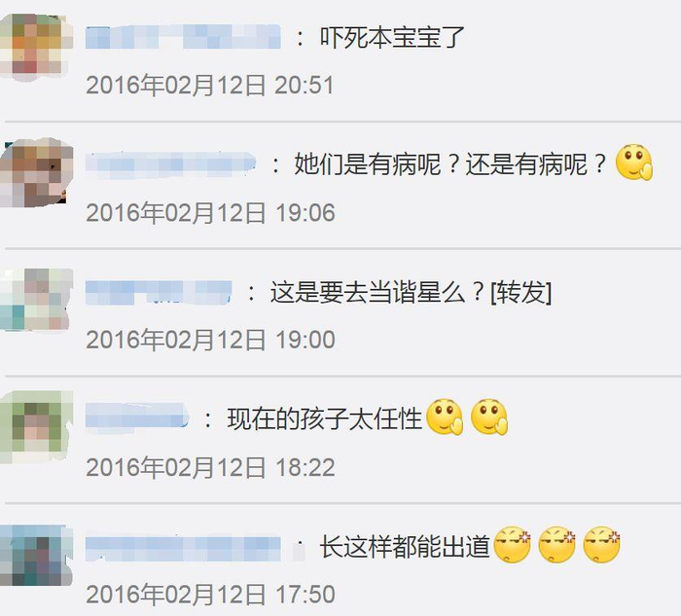Click second emoji after 现在的孩子太任性
Viewport: 681px width, 616px height.
tap(489, 417)
